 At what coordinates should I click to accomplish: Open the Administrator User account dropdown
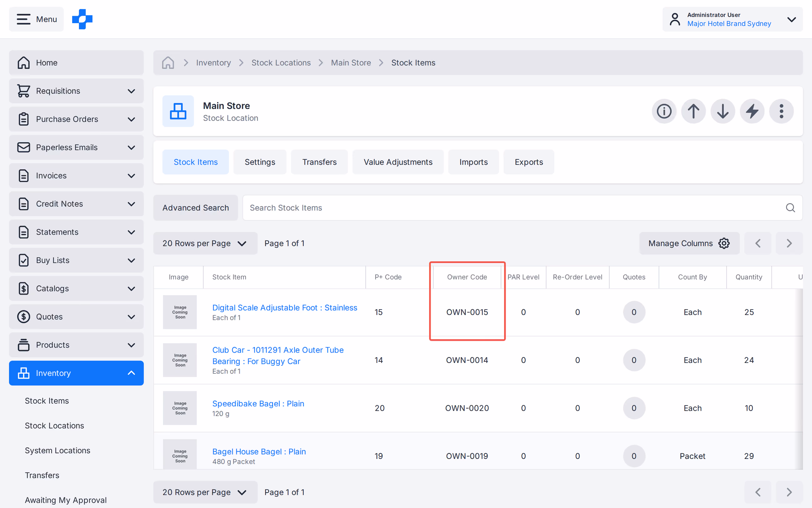pyautogui.click(x=732, y=19)
